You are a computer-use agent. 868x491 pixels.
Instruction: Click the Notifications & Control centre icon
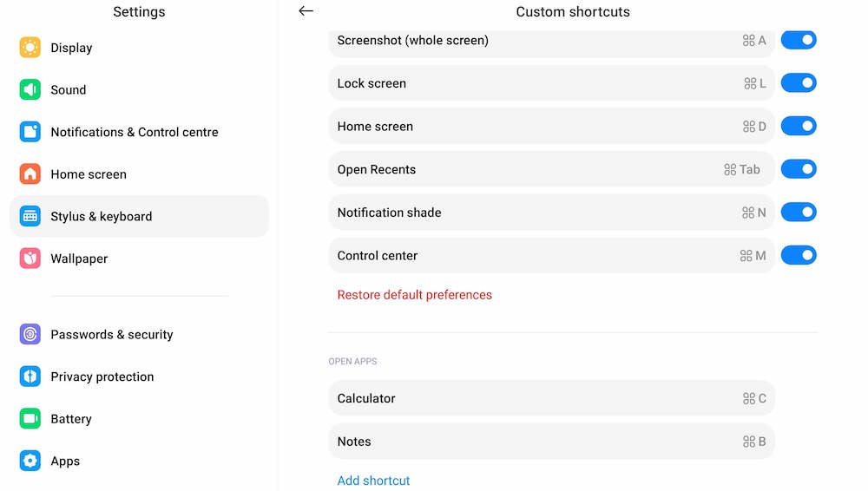30,132
